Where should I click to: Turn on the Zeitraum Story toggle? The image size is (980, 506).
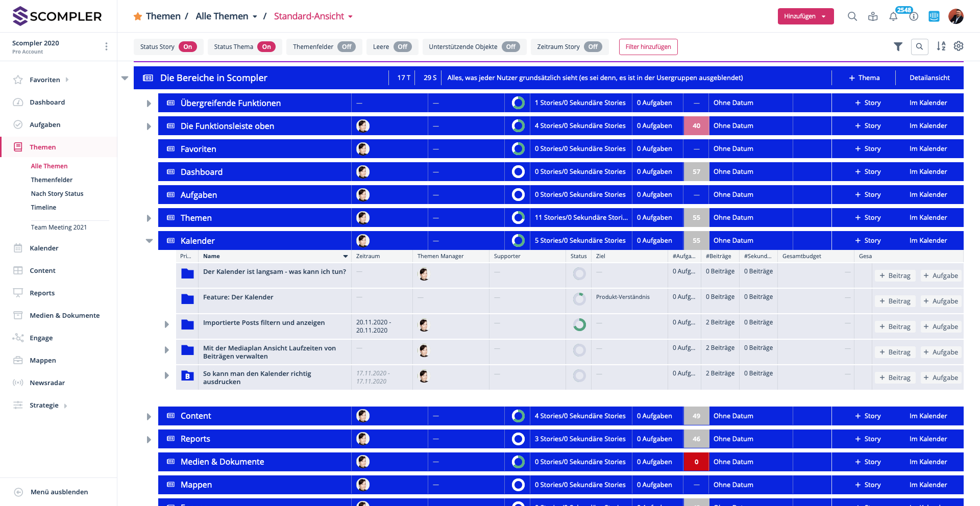click(x=593, y=47)
